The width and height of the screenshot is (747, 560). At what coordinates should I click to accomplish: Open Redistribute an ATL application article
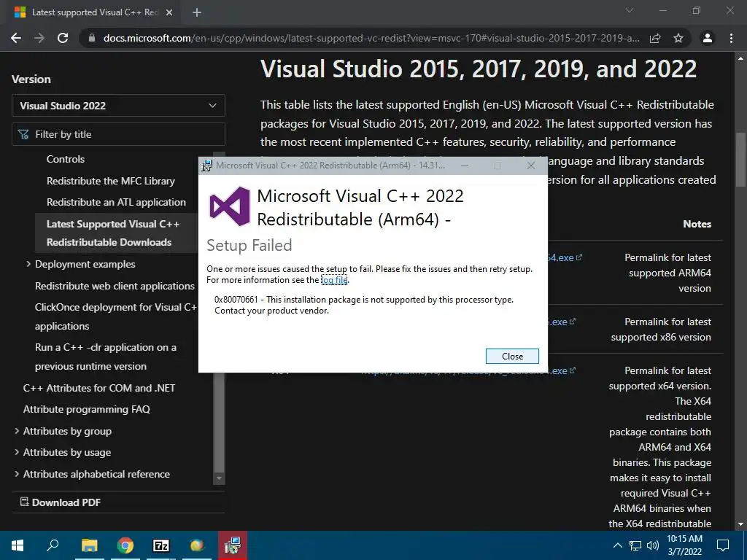pos(116,202)
